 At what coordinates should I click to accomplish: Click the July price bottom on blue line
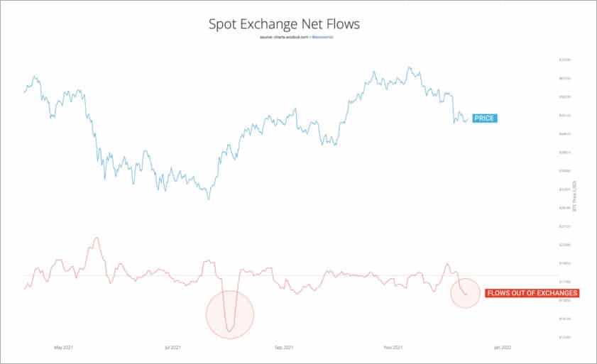[x=208, y=199]
